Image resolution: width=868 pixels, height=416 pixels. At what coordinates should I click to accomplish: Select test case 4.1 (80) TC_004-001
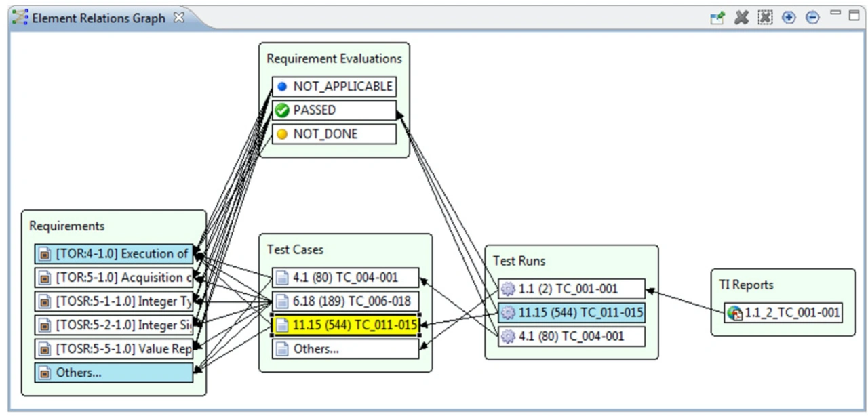(x=346, y=278)
